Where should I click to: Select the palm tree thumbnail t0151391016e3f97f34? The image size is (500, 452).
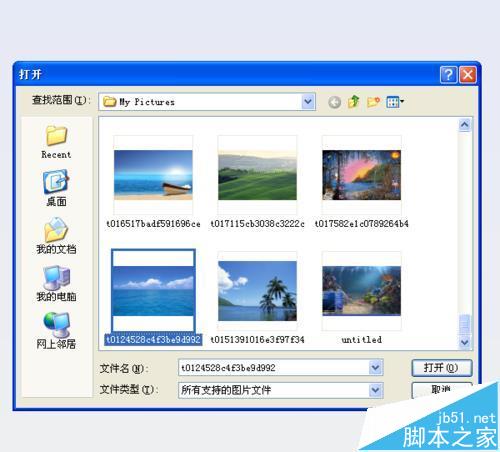click(257, 291)
